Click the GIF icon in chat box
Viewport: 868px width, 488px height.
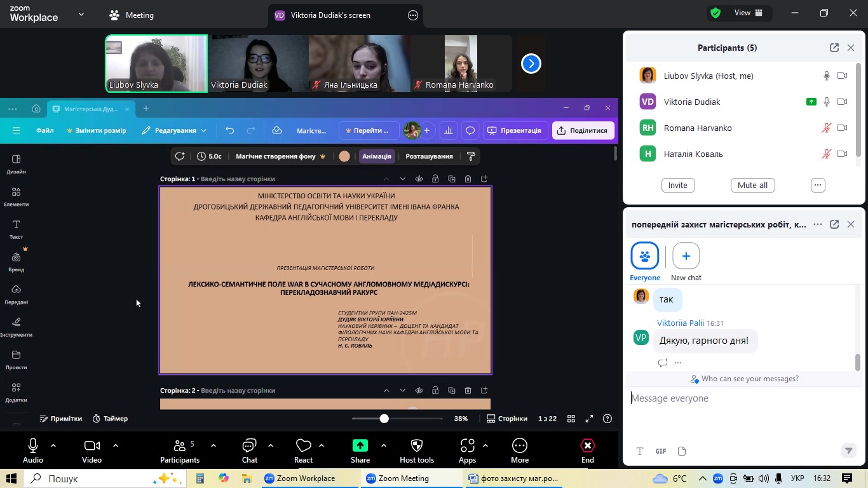pyautogui.click(x=661, y=451)
